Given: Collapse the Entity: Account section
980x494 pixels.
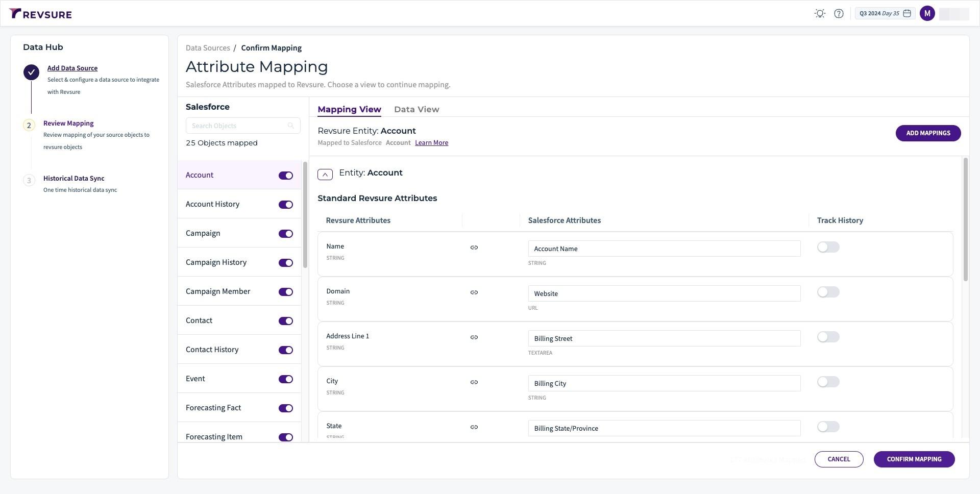Looking at the screenshot, I should [x=325, y=175].
